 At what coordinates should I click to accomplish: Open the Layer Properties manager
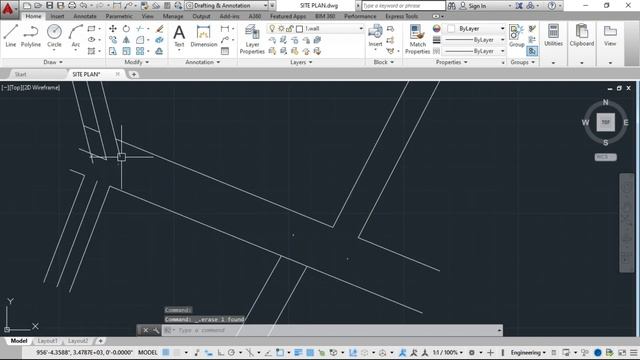[x=252, y=39]
